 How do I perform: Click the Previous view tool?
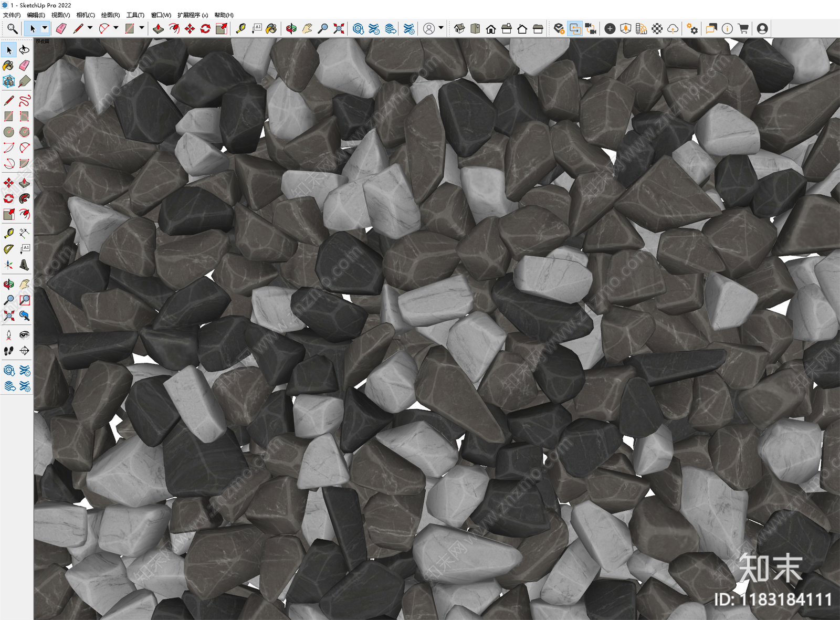24,316
